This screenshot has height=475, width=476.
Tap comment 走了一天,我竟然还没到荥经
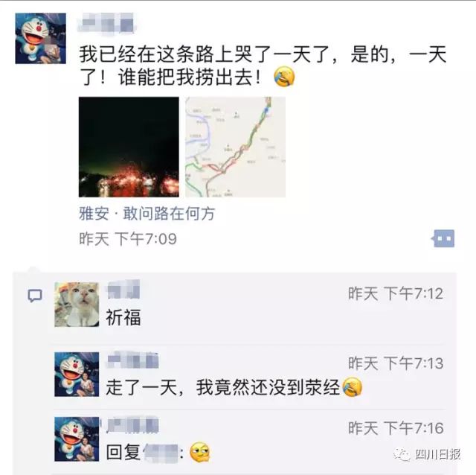[x=223, y=387]
